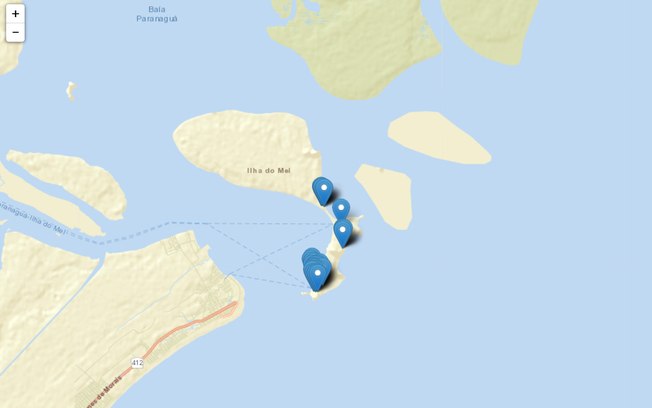Click the leaf-shaped island on the west side

[x=69, y=183]
